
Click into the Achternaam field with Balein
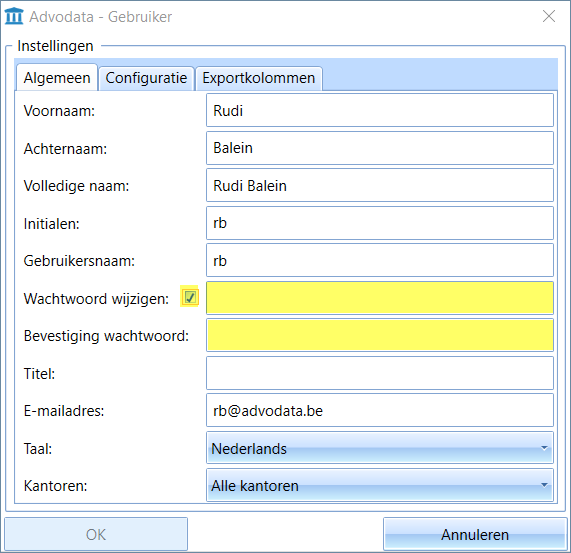pos(380,148)
